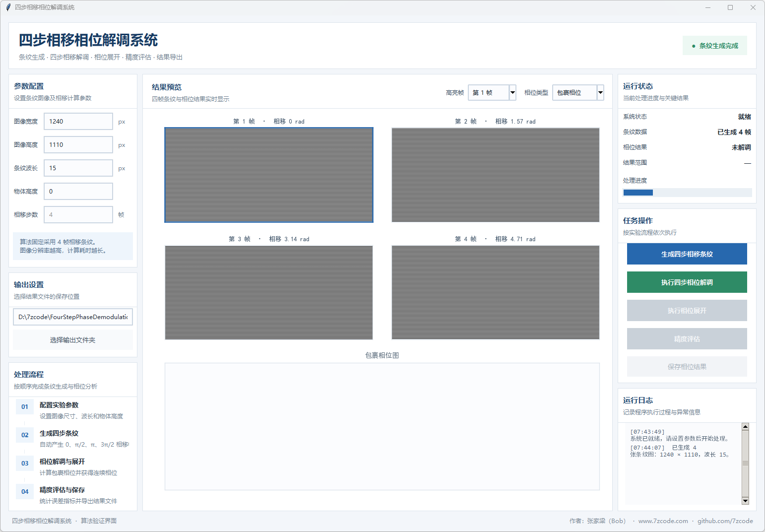Screen dimensions: 765x532
Task: Click the 第 3 帧 相移 3.14 rad caption
Action: [269, 239]
